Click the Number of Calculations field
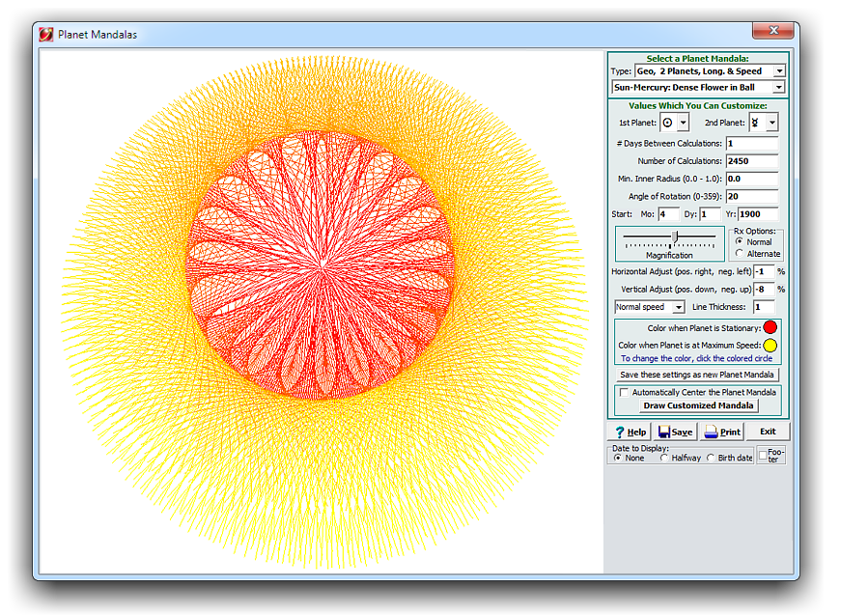 (751, 161)
